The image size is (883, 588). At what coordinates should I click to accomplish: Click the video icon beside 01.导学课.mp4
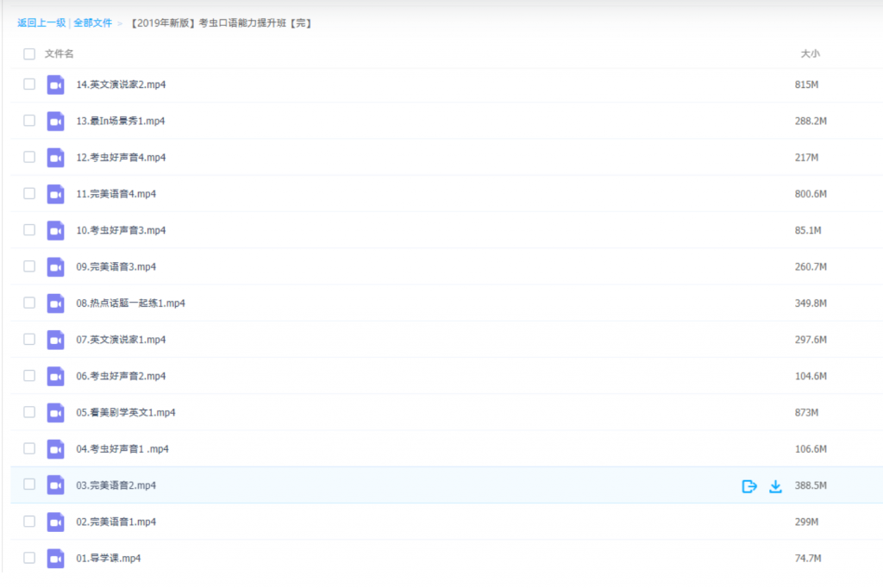pos(56,559)
